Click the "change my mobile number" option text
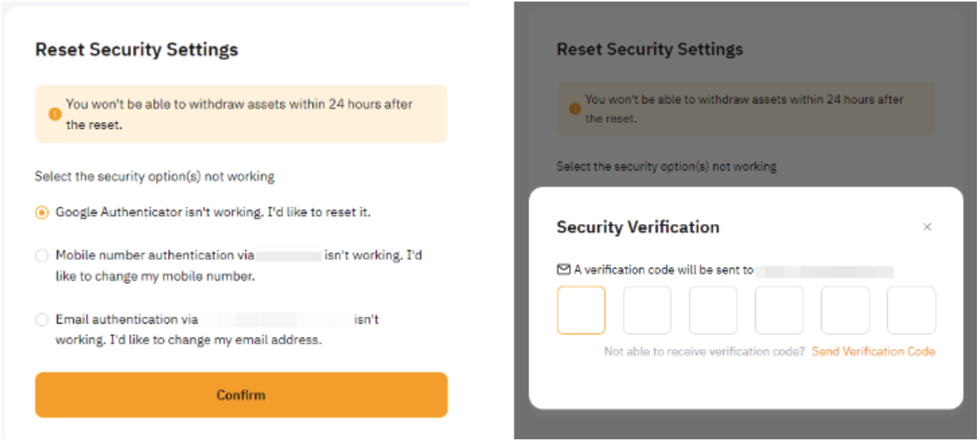 (x=155, y=276)
